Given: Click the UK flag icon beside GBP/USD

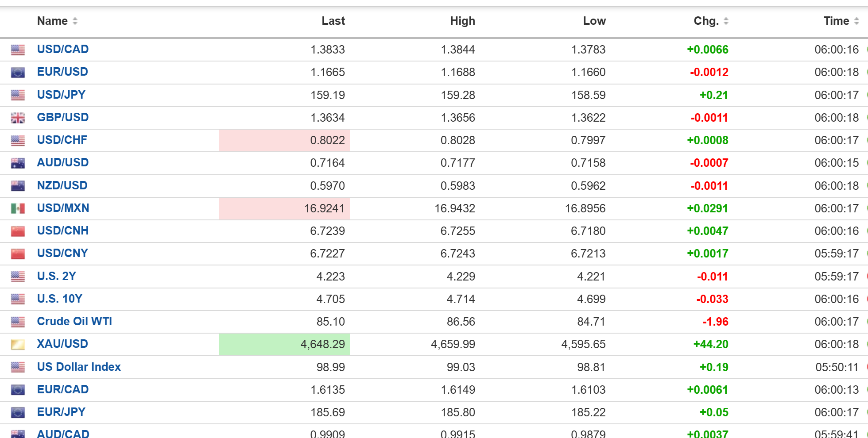Looking at the screenshot, I should click(18, 118).
